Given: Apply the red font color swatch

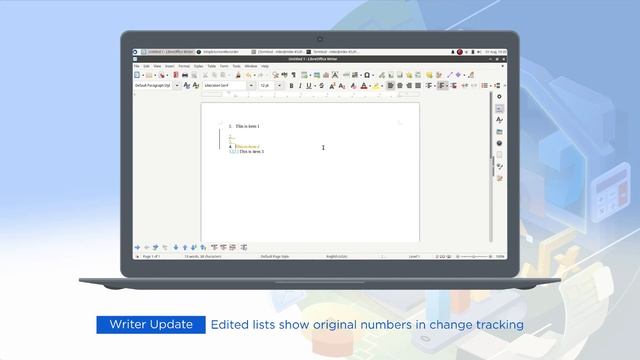Looking at the screenshot, I should click(x=364, y=86).
